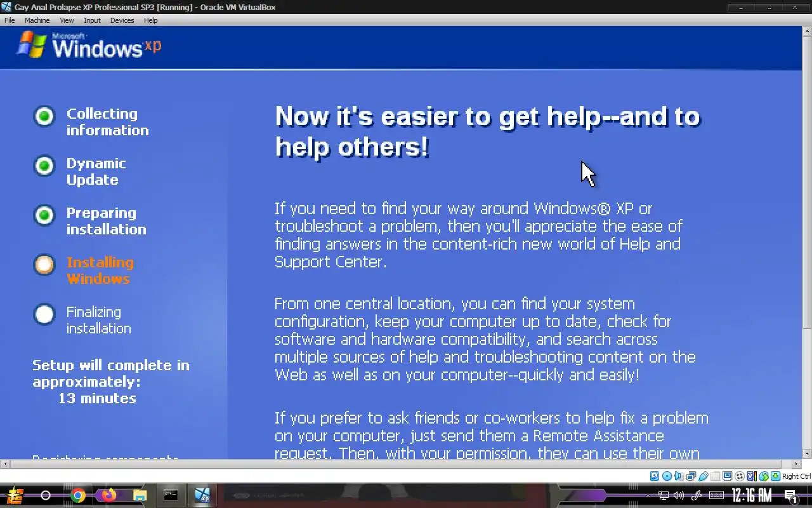Image resolution: width=812 pixels, height=508 pixels.
Task: Open the View menu
Action: click(x=67, y=20)
